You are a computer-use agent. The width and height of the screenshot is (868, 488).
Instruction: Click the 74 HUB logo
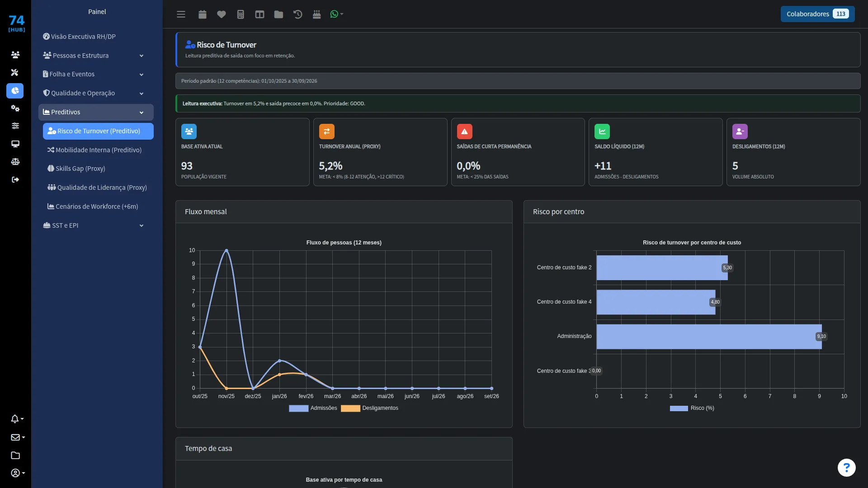[17, 23]
